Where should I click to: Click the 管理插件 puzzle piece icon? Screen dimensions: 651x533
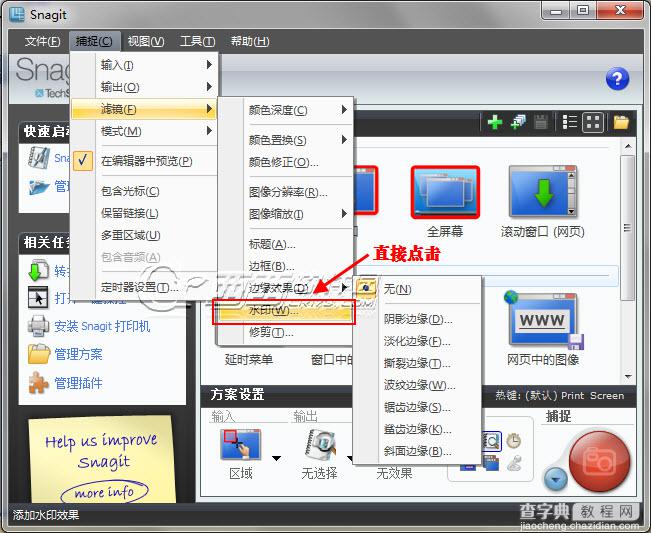[x=38, y=383]
